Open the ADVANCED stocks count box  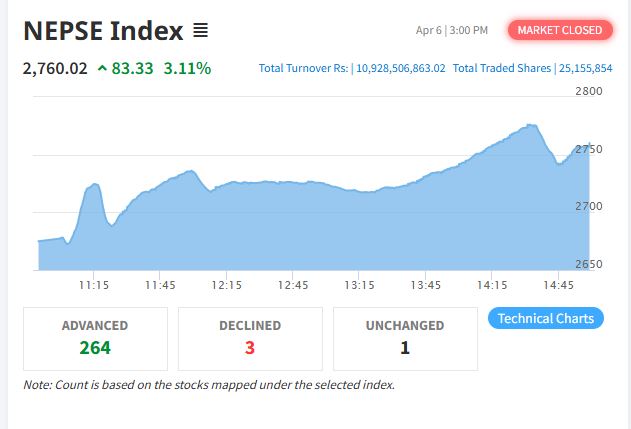tap(95, 338)
